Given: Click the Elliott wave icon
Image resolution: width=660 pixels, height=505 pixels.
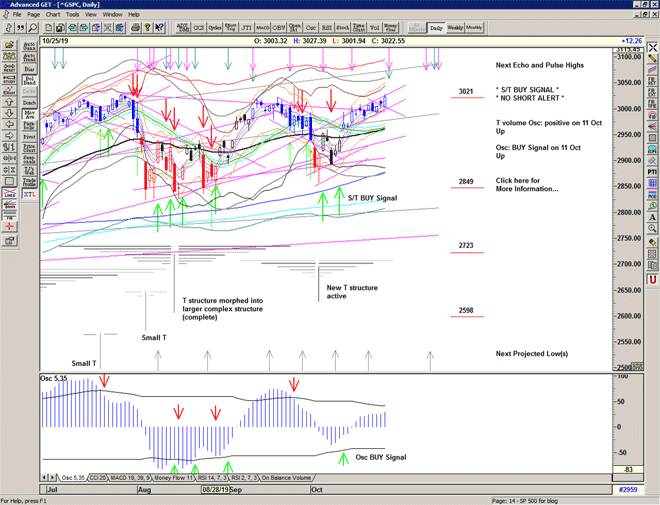Looking at the screenshot, I should [9, 90].
